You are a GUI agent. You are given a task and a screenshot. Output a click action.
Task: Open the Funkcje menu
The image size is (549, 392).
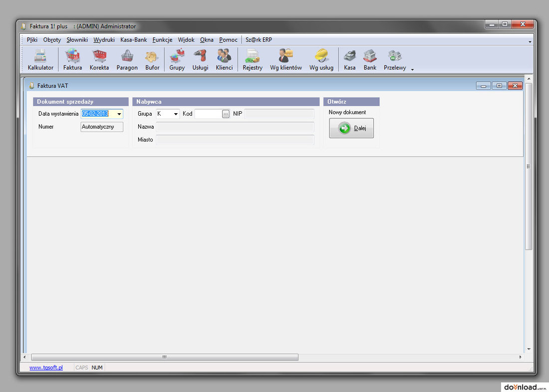(x=162, y=40)
